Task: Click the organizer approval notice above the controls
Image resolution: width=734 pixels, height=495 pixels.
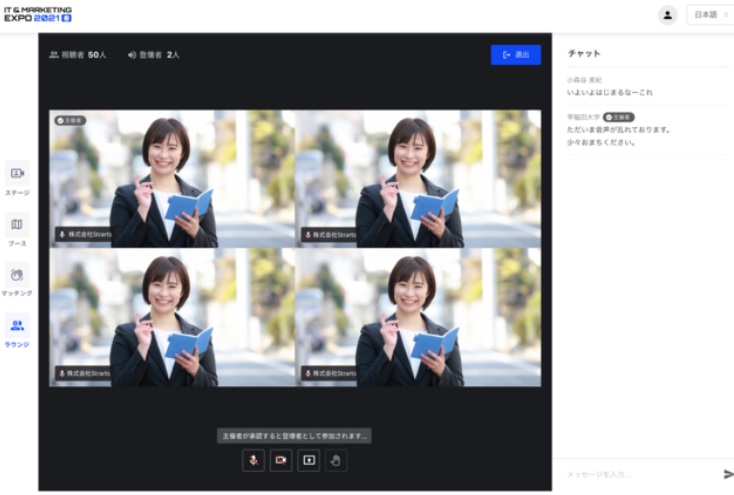Action: 294,436
